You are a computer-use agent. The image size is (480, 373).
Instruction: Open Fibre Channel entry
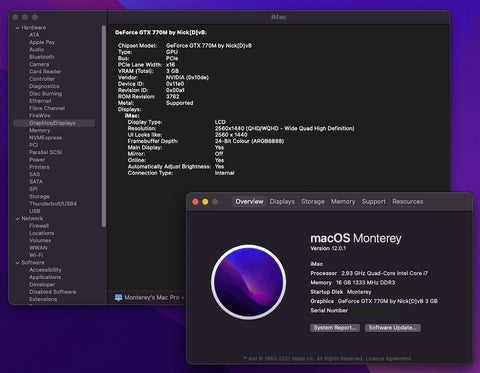tap(47, 108)
